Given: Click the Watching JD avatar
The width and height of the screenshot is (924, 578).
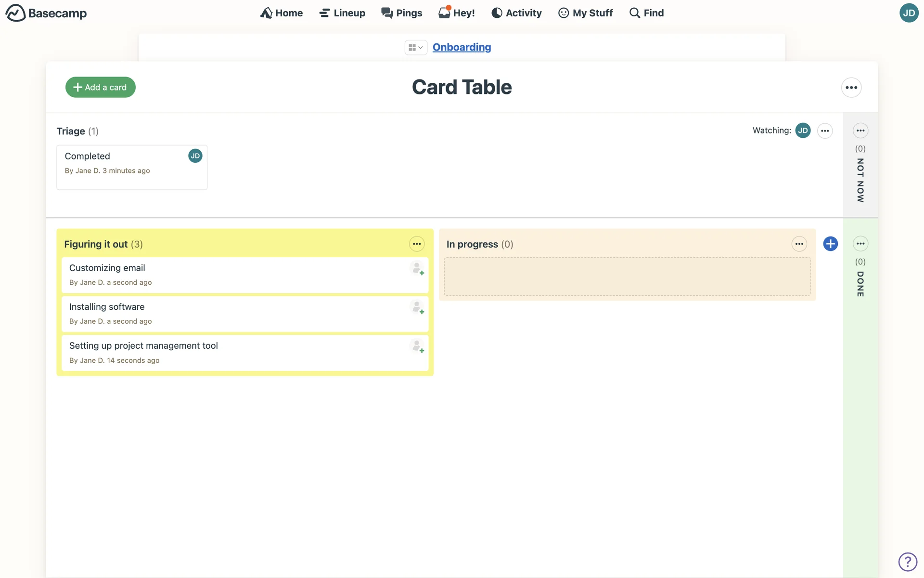Looking at the screenshot, I should click(803, 131).
